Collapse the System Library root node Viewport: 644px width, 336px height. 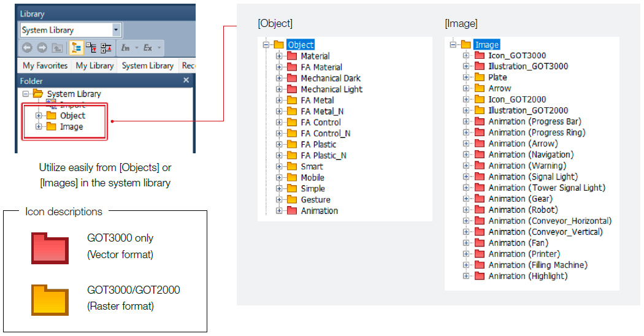pos(25,94)
